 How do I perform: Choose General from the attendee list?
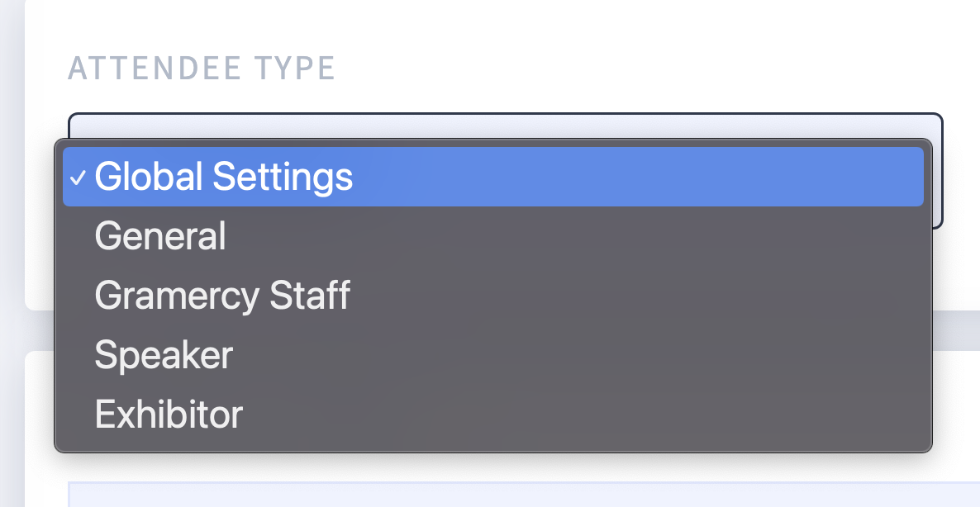492,236
